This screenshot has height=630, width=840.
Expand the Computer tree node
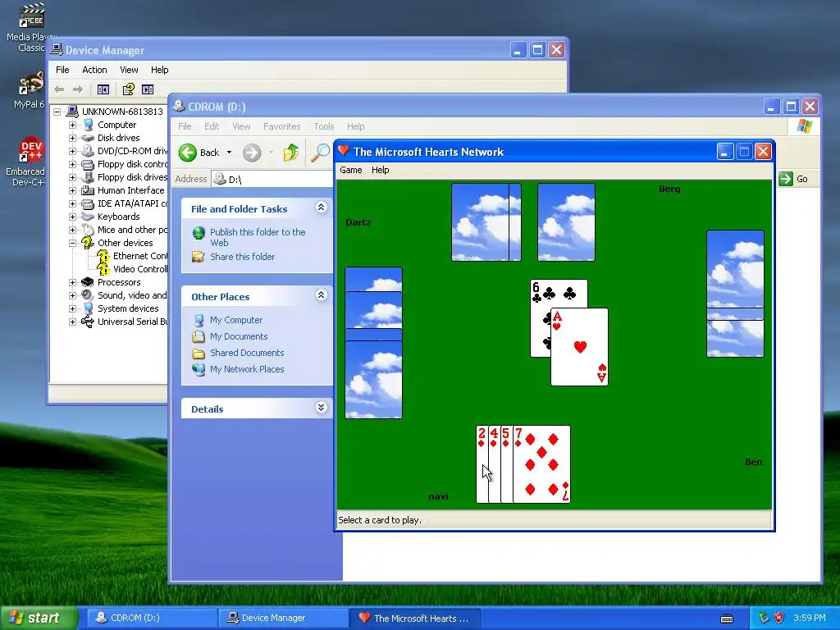(x=72, y=125)
